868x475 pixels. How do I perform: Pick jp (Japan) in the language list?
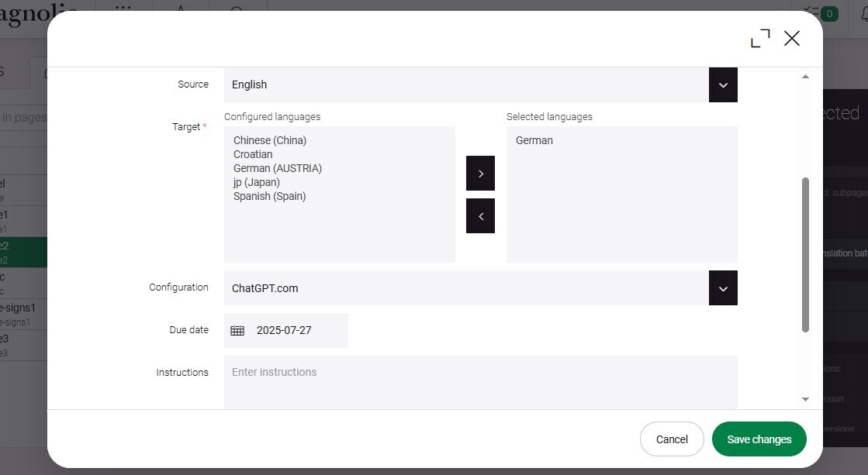pyautogui.click(x=257, y=182)
